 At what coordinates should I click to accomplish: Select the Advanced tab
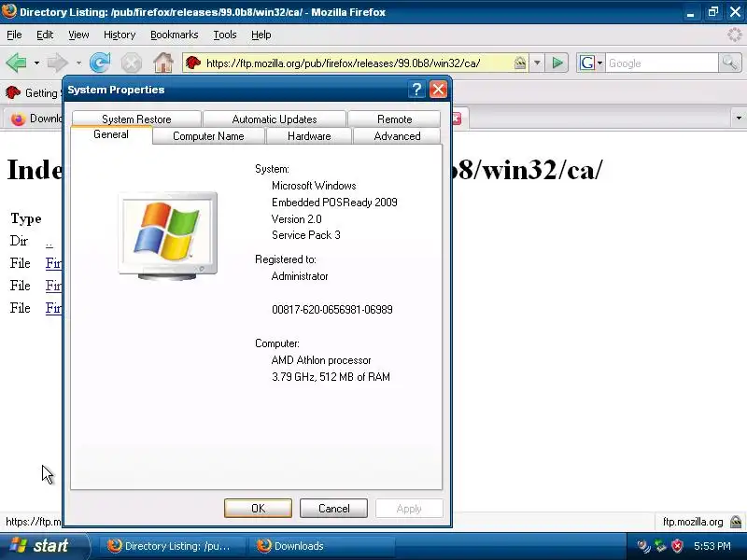[x=398, y=136]
